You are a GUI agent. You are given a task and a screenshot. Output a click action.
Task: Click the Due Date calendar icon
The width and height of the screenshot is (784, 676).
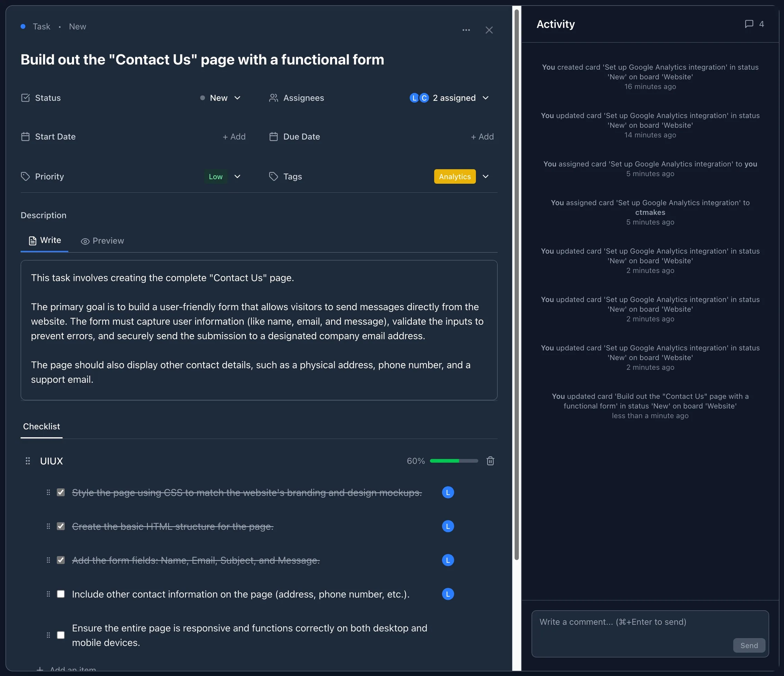point(273,137)
